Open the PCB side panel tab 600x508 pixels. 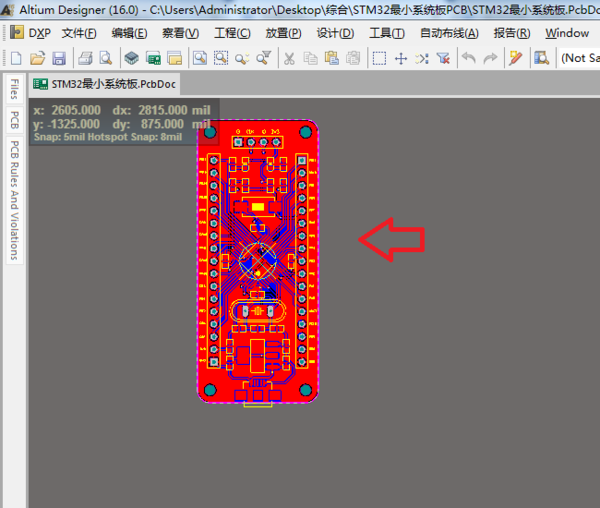pyautogui.click(x=14, y=120)
